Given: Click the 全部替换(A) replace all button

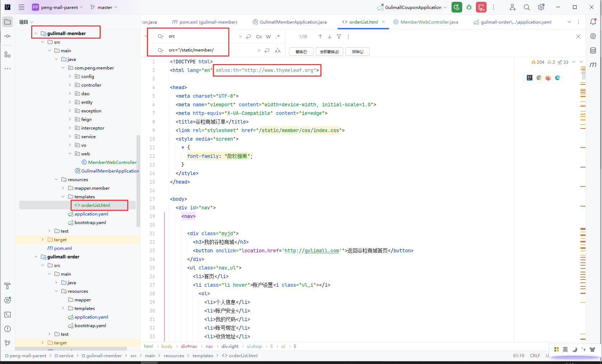Looking at the screenshot, I should (329, 52).
